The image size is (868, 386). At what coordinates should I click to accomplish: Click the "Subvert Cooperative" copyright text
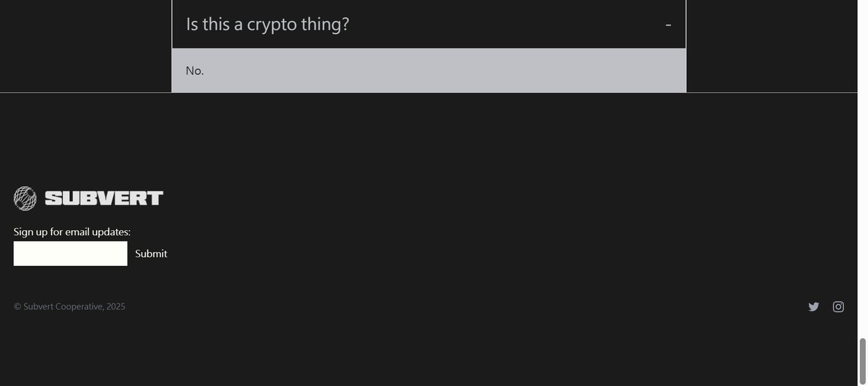click(64, 307)
